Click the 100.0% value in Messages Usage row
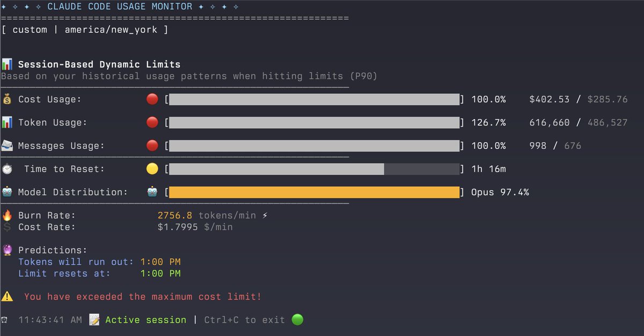Image resolution: width=644 pixels, height=336 pixels. 488,145
